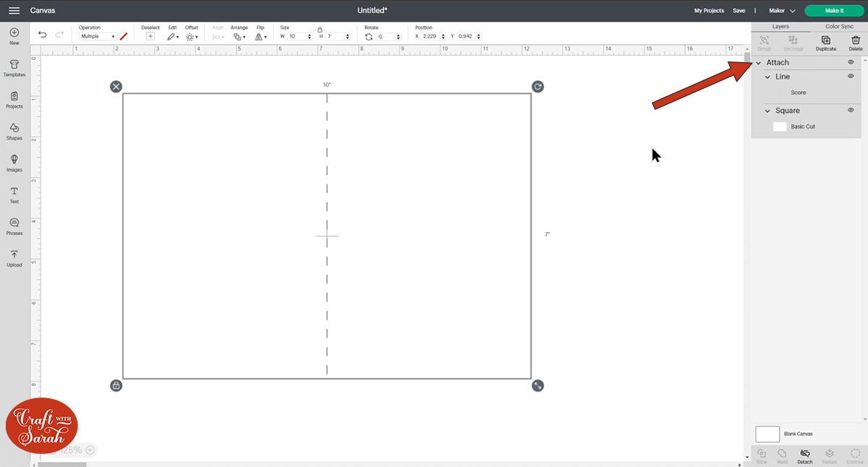Click the Weld tool
The height and width of the screenshot is (467, 868).
pos(782,455)
